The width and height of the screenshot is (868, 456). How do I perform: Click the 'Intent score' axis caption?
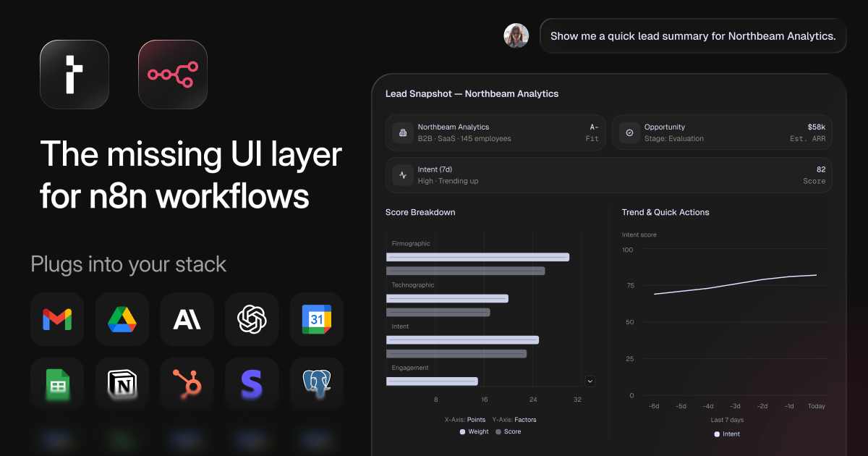point(639,235)
